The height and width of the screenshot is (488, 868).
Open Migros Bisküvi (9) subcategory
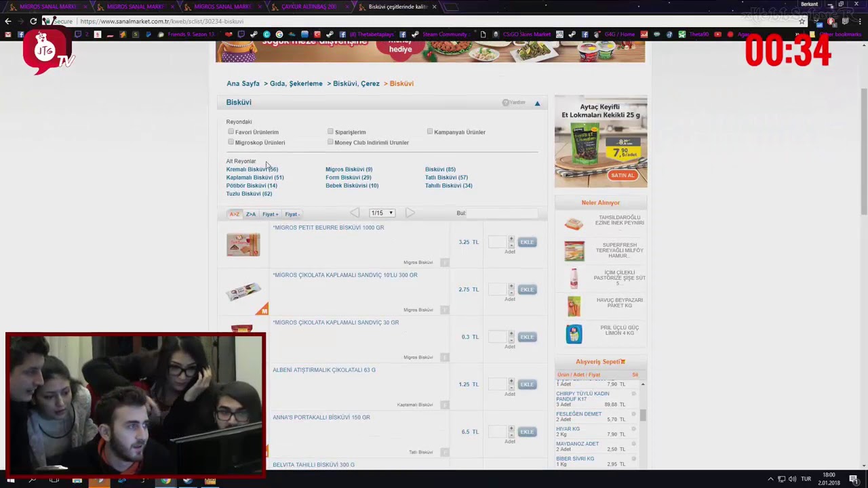click(x=349, y=169)
